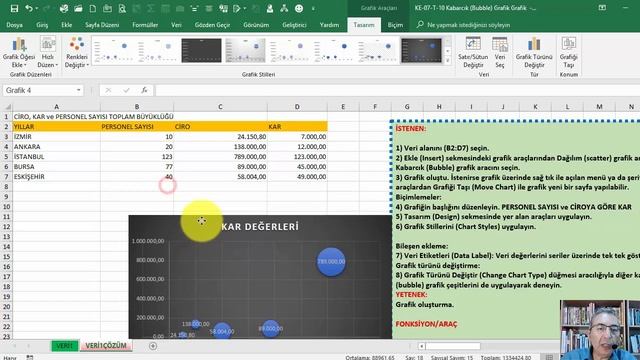Viewport: 640px width, 360px height.
Task: Open the Undo history dropdown arrow
Action: tap(36, 9)
